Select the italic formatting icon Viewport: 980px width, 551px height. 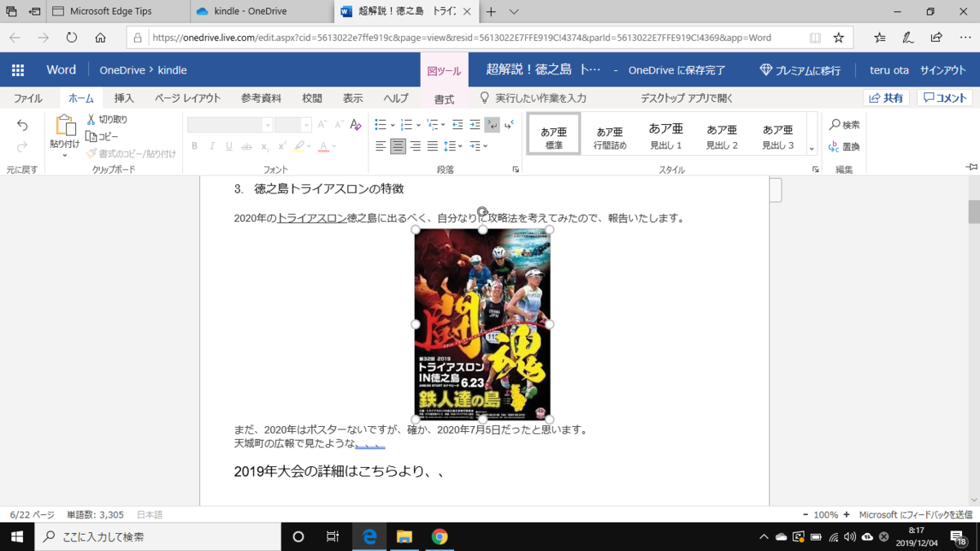click(x=212, y=146)
